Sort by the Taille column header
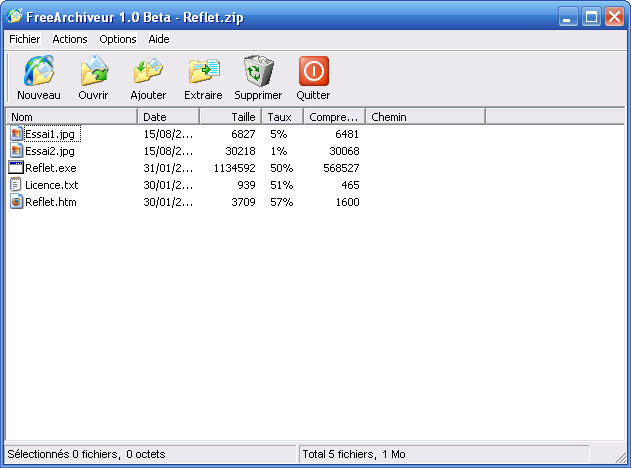 (231, 117)
